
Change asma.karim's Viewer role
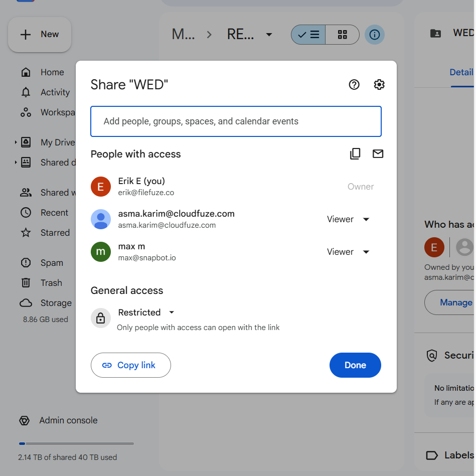click(x=348, y=219)
